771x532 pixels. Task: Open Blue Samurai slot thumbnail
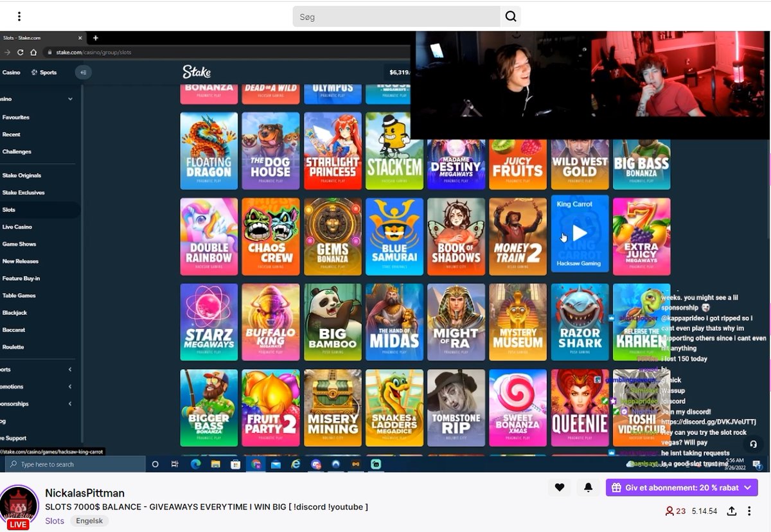pos(394,236)
